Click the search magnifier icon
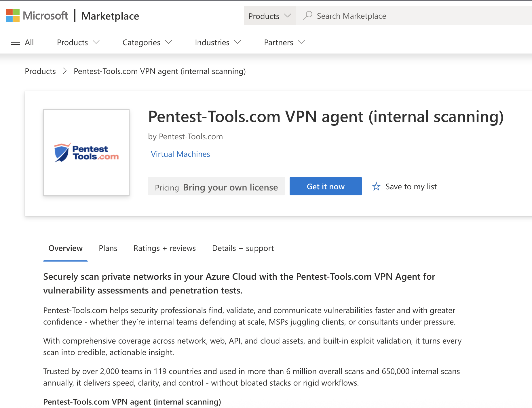Image resolution: width=532 pixels, height=408 pixels. coord(308,16)
